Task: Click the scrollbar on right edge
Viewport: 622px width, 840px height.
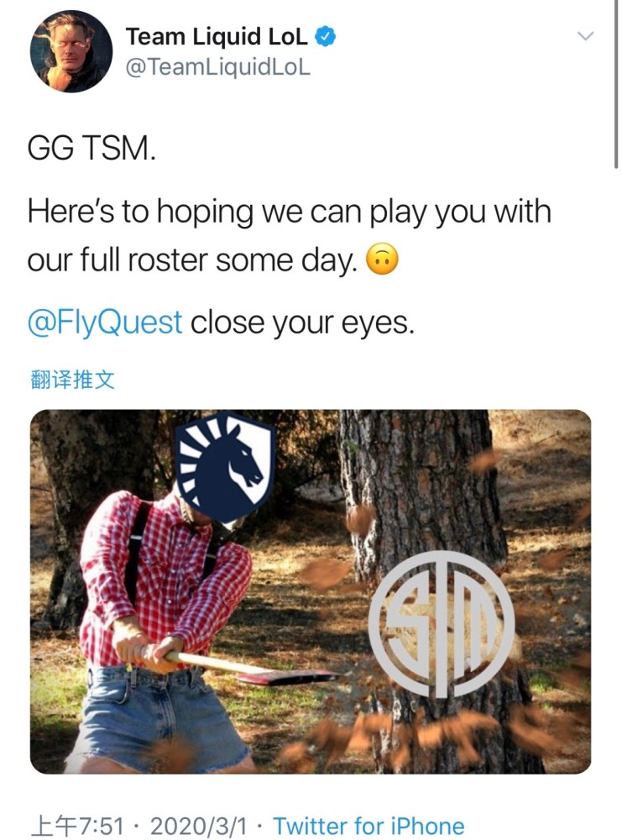Action: tap(615, 84)
